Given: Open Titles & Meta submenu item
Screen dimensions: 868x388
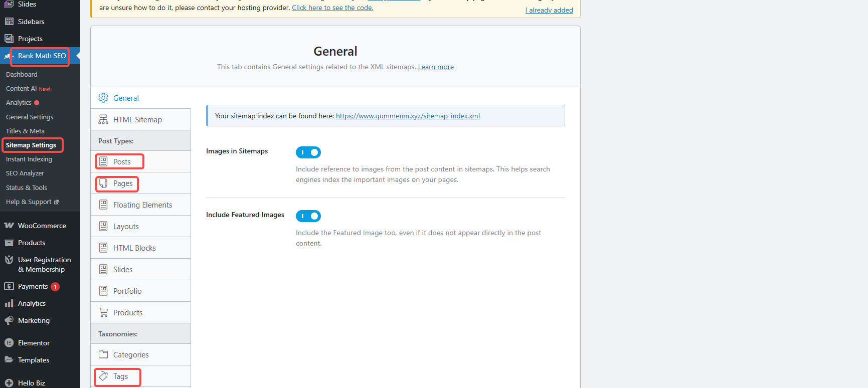Looking at the screenshot, I should click(25, 131).
